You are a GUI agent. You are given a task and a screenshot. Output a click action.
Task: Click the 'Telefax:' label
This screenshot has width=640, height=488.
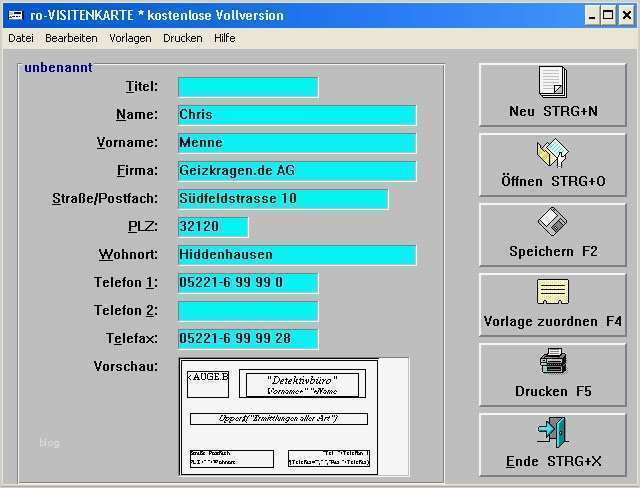click(x=132, y=338)
